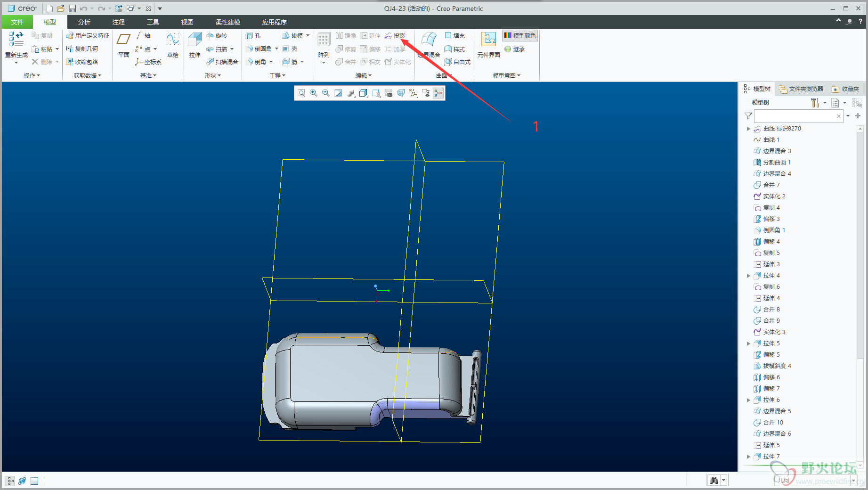Click the Zoom In magnifier icon

tap(314, 93)
